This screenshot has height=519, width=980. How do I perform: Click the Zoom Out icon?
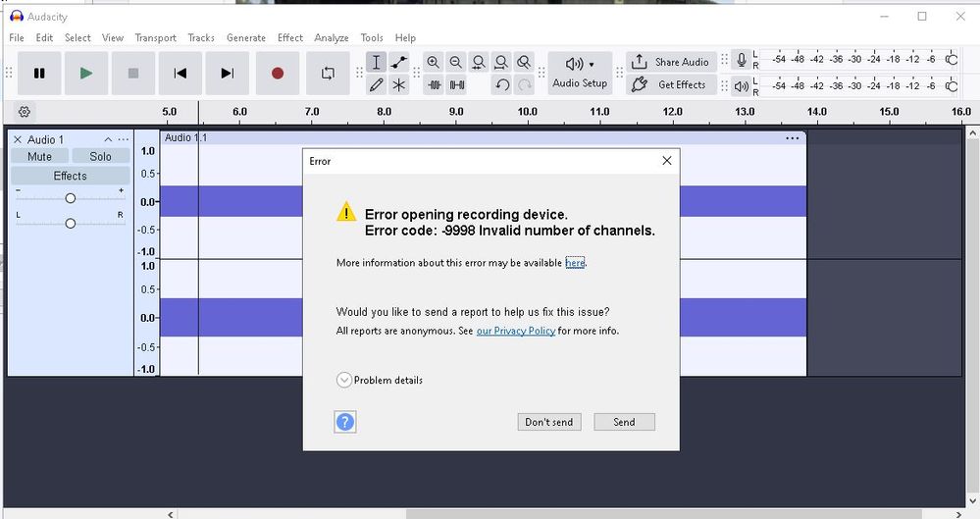(455, 62)
